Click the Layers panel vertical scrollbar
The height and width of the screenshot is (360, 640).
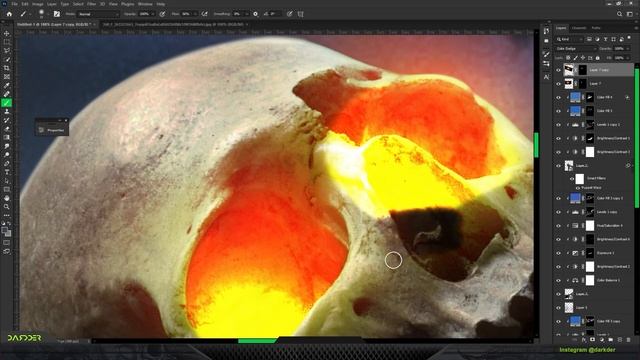637,139
